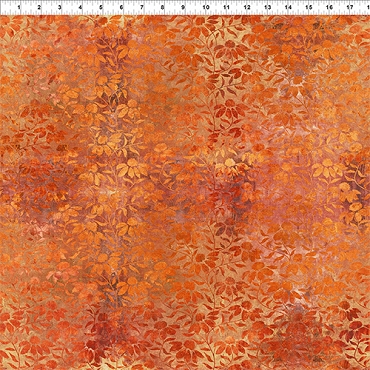Click the ruler number 11
Image resolution: width=370 pixels, height=370 pixels.
(x=226, y=7)
